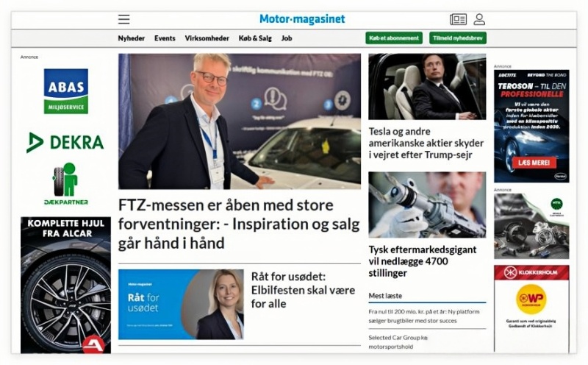Open the hamburger menu icon

tap(123, 19)
